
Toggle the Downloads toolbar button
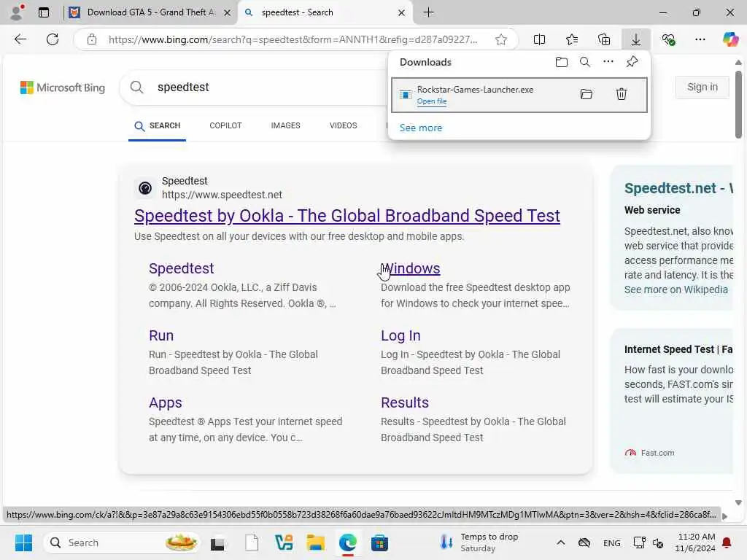coord(636,39)
